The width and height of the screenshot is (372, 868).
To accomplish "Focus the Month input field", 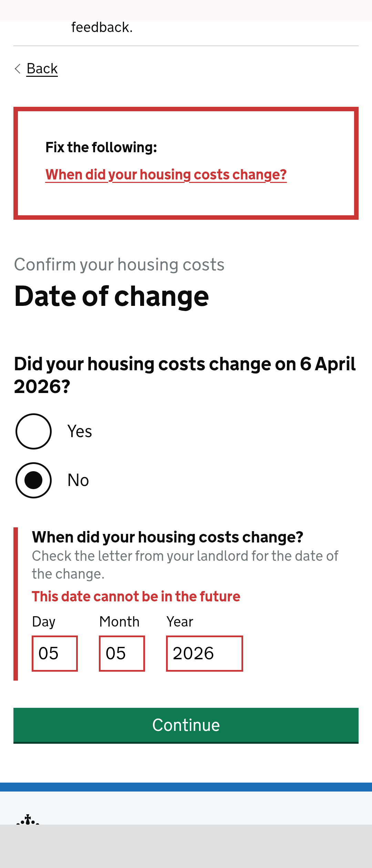I will coord(122,653).
